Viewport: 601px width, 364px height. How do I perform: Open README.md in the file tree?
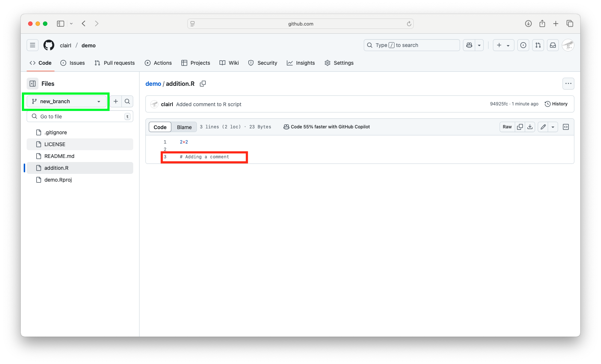pos(59,156)
